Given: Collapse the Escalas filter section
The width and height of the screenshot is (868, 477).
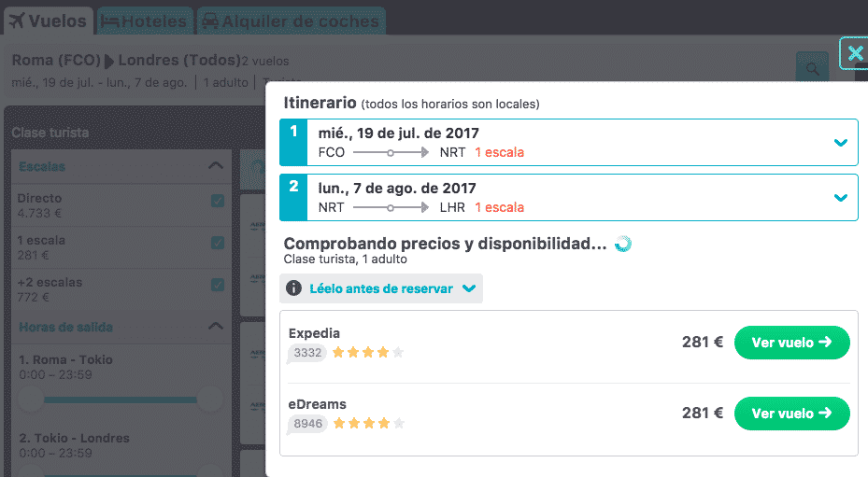Looking at the screenshot, I should (215, 165).
